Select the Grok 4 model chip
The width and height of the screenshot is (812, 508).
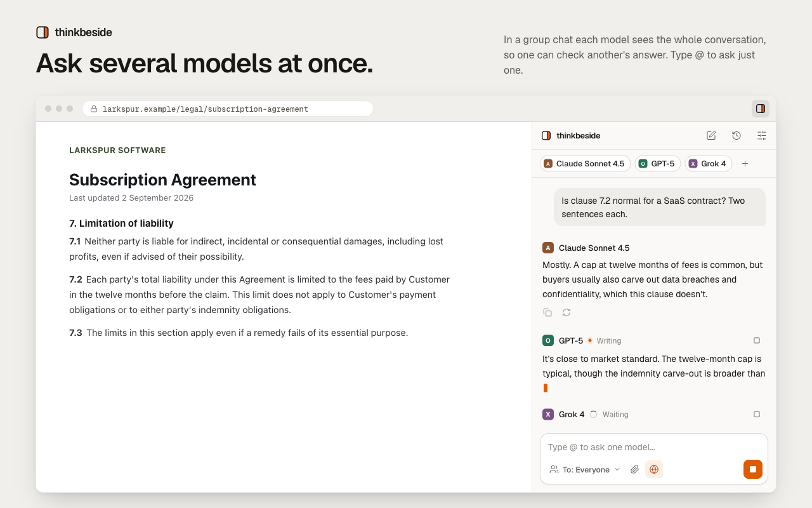708,164
